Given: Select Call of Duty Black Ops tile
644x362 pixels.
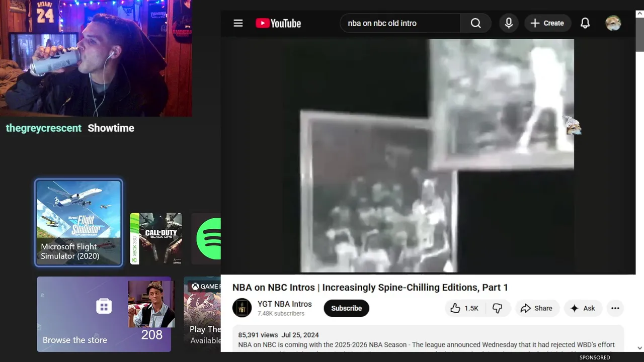Looking at the screenshot, I should (156, 238).
